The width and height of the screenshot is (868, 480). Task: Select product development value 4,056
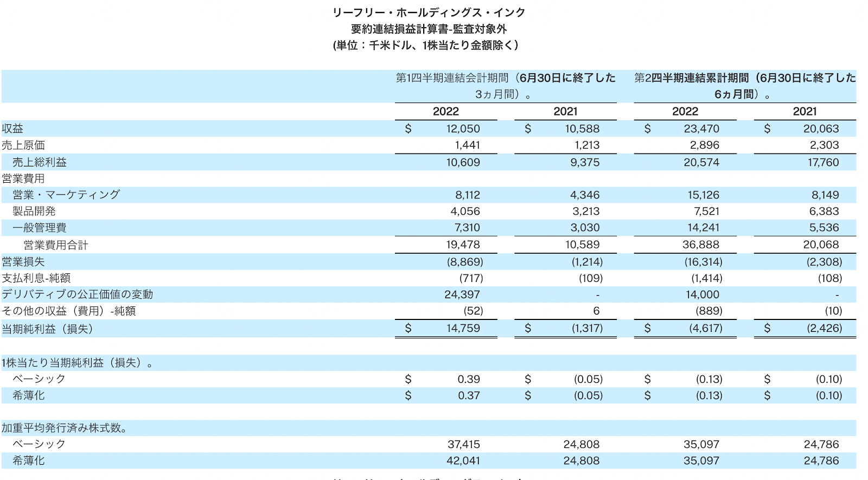pyautogui.click(x=465, y=211)
